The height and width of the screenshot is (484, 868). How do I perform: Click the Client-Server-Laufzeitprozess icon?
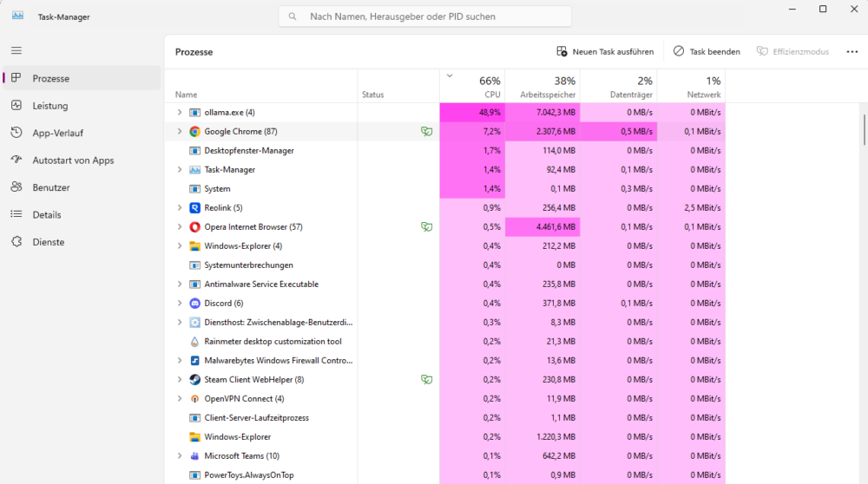194,417
